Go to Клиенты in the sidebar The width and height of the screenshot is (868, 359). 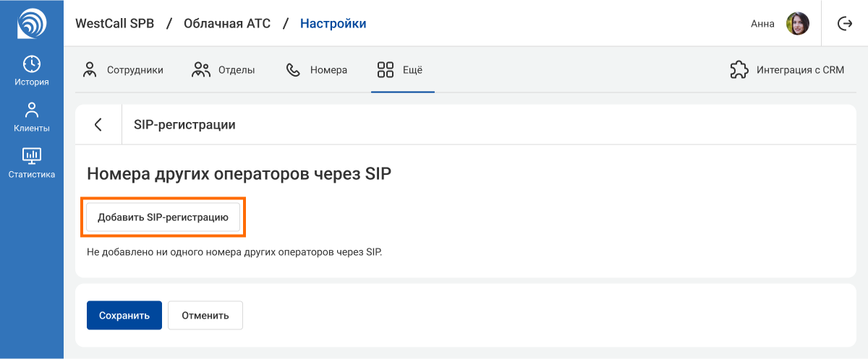coord(31,118)
